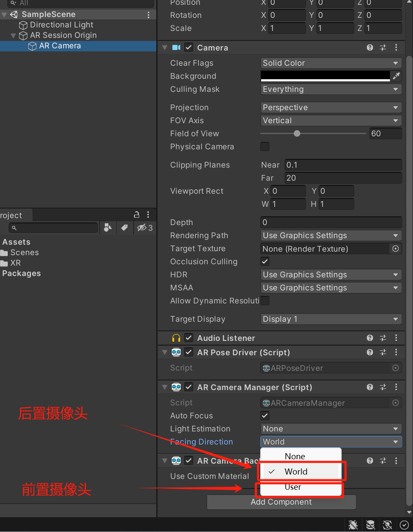Screen dimensions: 413x532
Task: Enable Allow Dynamic Resolution checkbox
Action: click(x=265, y=300)
